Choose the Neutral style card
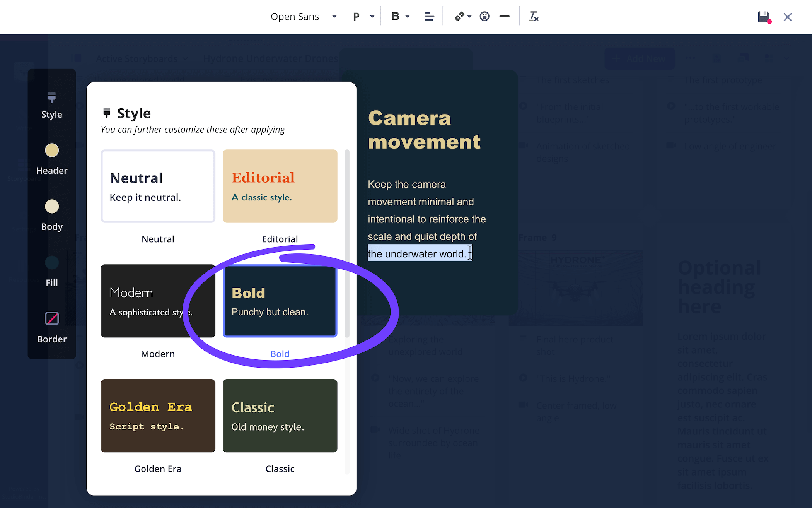The image size is (812, 508). (158, 186)
